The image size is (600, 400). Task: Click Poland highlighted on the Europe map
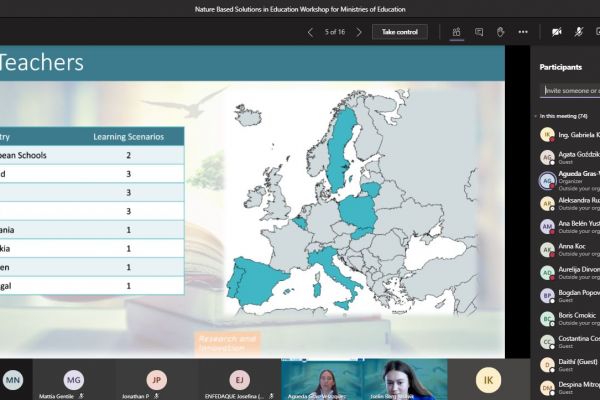(358, 211)
